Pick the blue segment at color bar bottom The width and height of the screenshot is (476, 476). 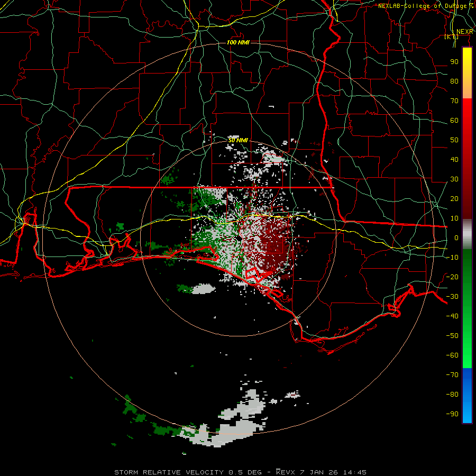[x=467, y=396]
